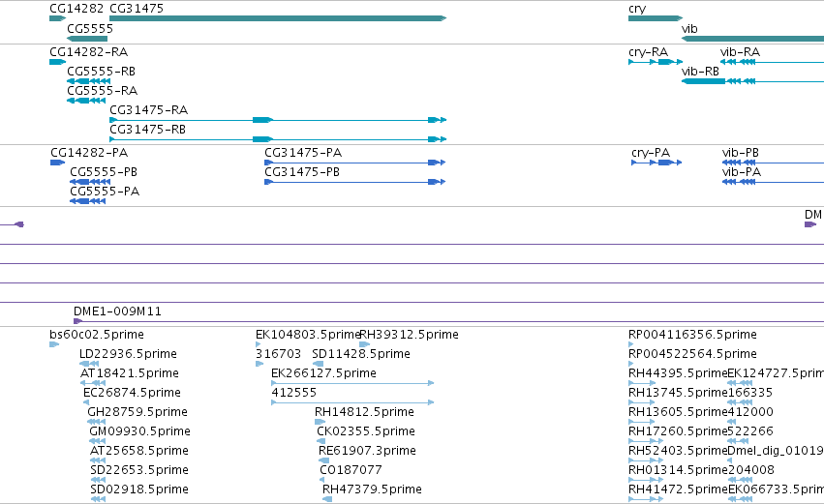824x504 pixels.
Task: Select the CG5555 gene glyph
Action: coord(87,39)
